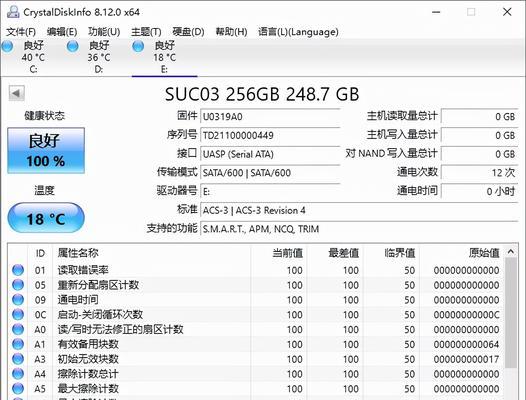Click raw value 00000000000C
Viewport: 526px width, 400px height.
point(466,315)
